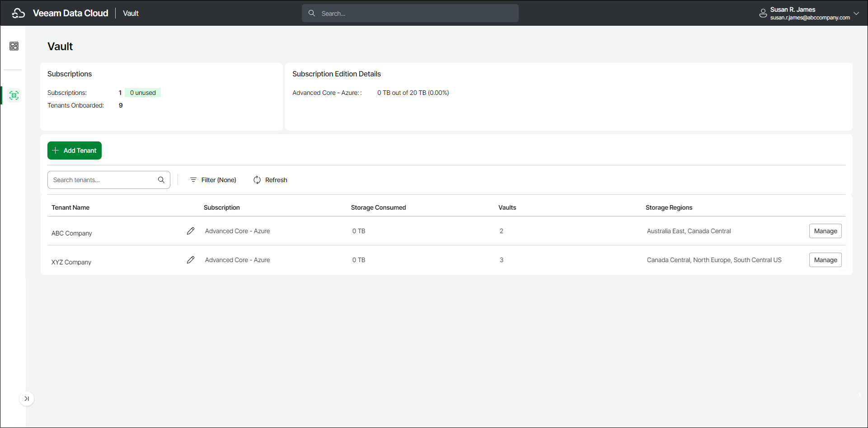Click 'Vault' in the top header
This screenshot has height=428, width=868.
(x=131, y=13)
